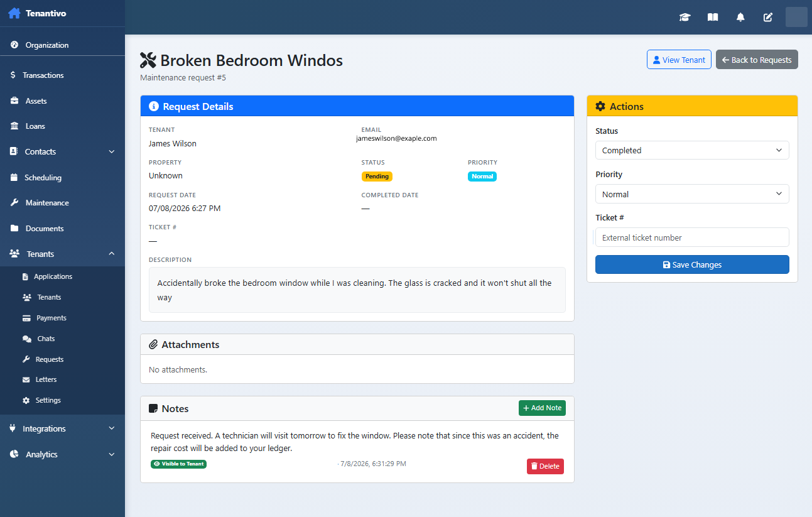
Task: Click the Maintenance request #5 subtitle
Action: tap(183, 78)
